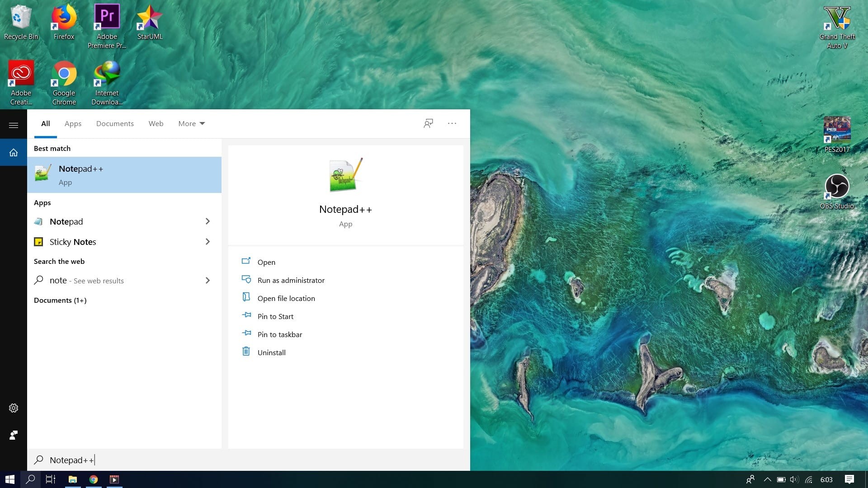Viewport: 868px width, 488px height.
Task: Open the search feedback icon
Action: (x=428, y=123)
